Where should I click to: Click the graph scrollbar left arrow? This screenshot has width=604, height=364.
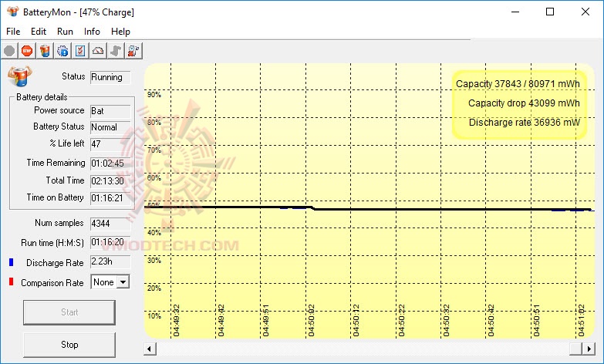150,349
